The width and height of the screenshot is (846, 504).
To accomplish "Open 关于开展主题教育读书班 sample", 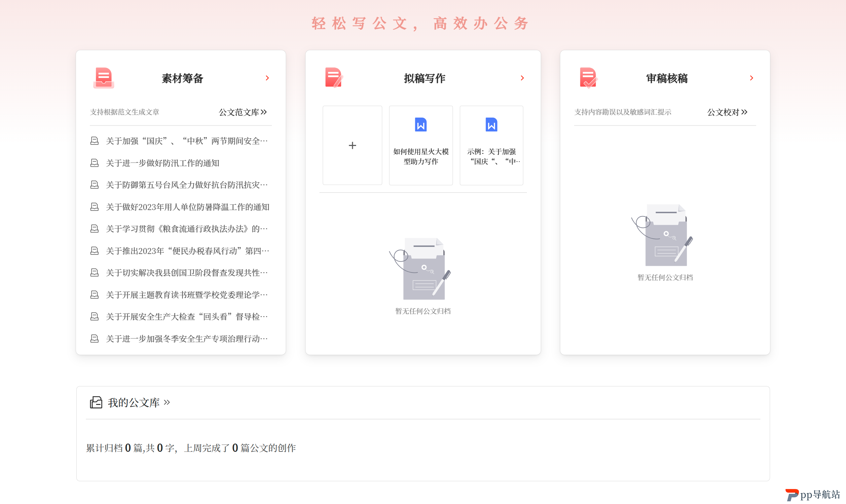I will click(x=187, y=295).
